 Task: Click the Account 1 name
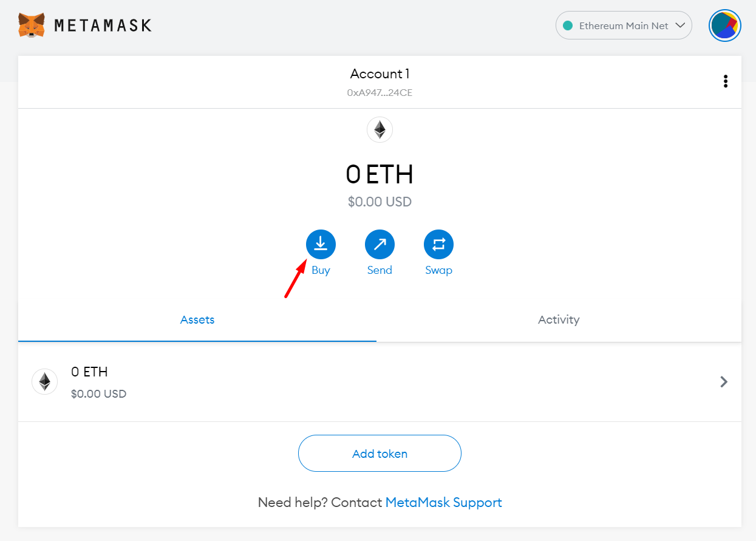[380, 74]
